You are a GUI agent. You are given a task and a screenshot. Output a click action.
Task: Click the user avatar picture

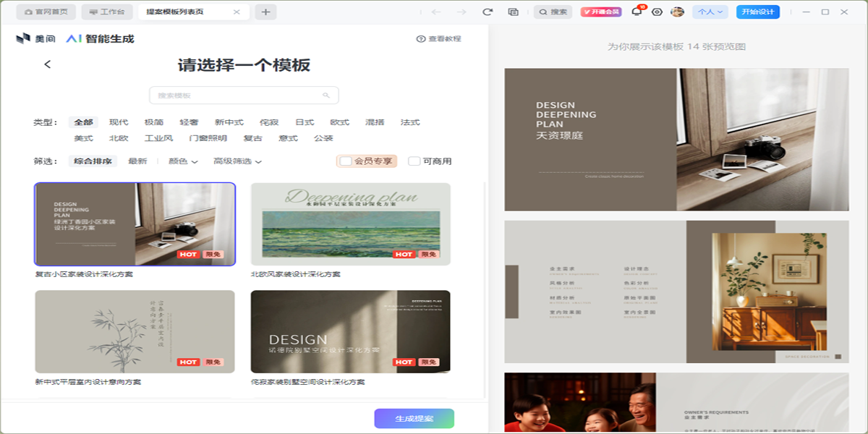pyautogui.click(x=677, y=12)
